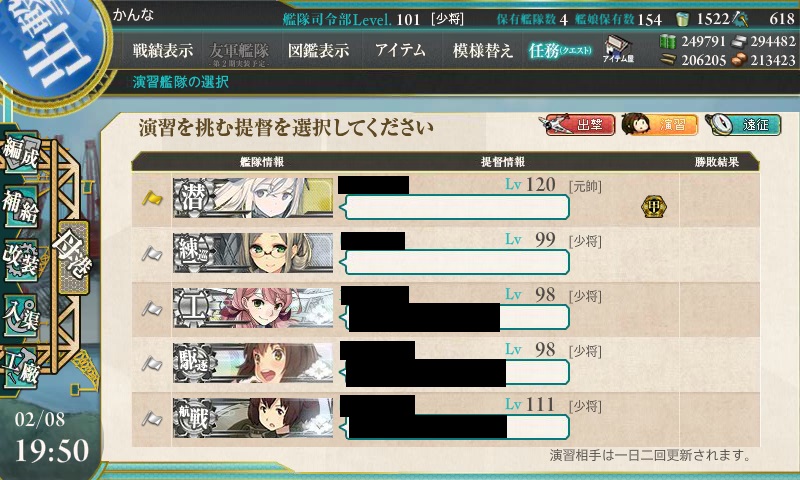Open the アイテム menu item
Viewport: 800px width, 480px height.
[x=401, y=50]
